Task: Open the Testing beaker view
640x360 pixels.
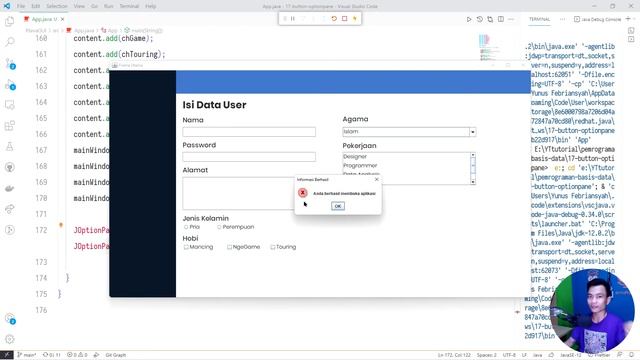Action: tap(9, 147)
